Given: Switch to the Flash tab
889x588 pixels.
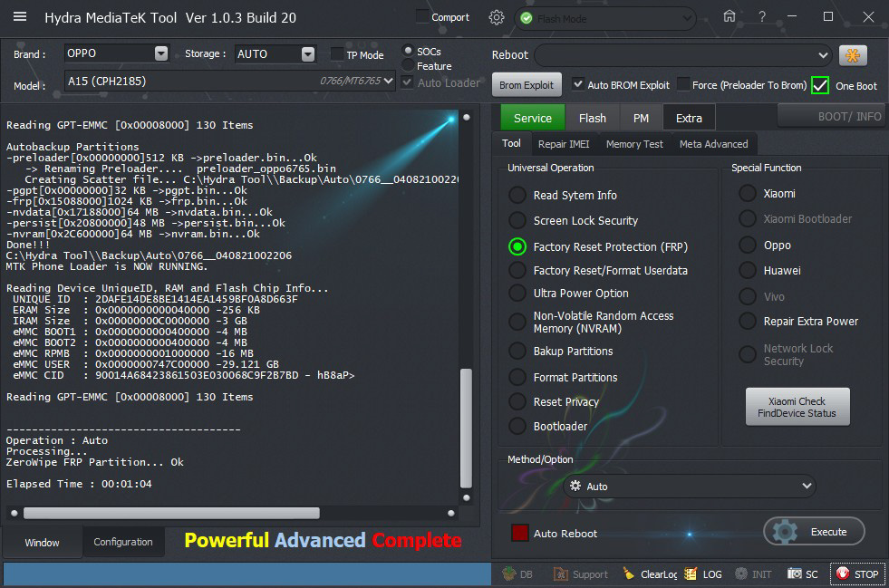Looking at the screenshot, I should coord(593,118).
